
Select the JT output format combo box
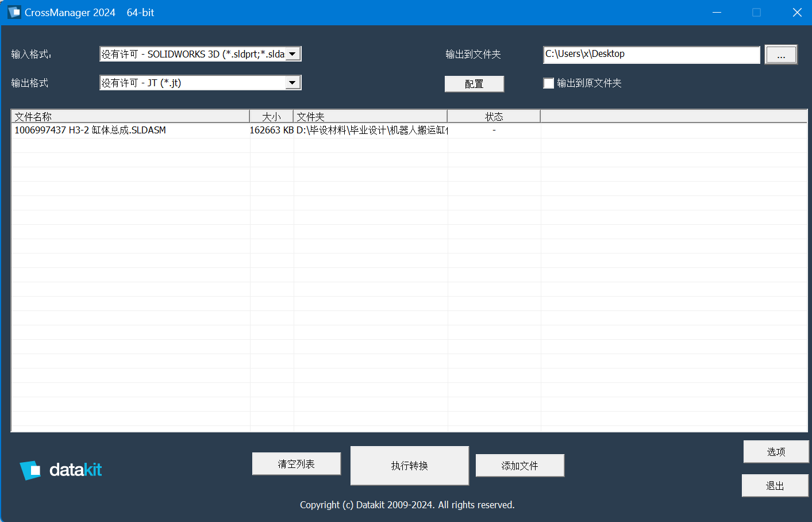(x=200, y=83)
